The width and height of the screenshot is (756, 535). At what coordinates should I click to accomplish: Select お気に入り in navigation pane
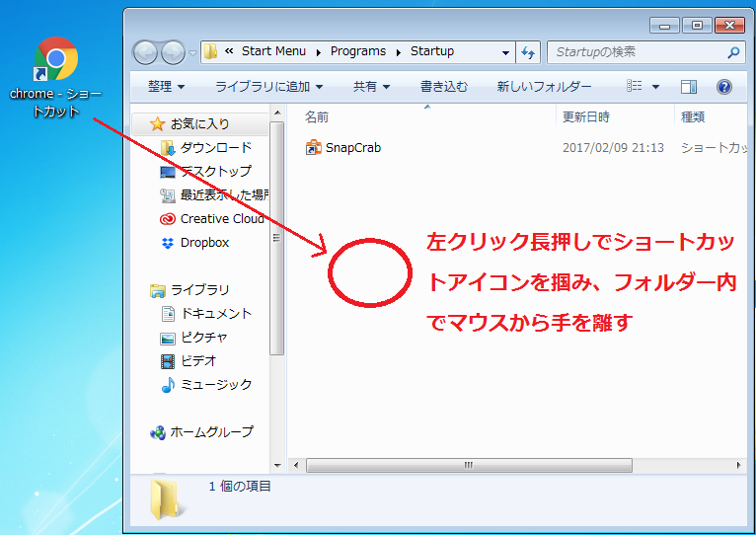coord(200,124)
